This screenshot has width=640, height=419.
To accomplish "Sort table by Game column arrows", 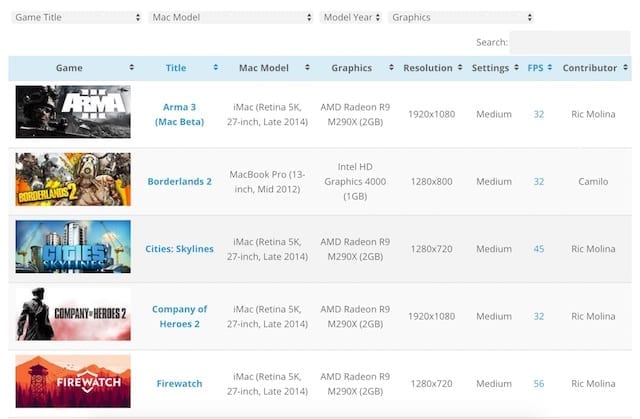I will [131, 68].
